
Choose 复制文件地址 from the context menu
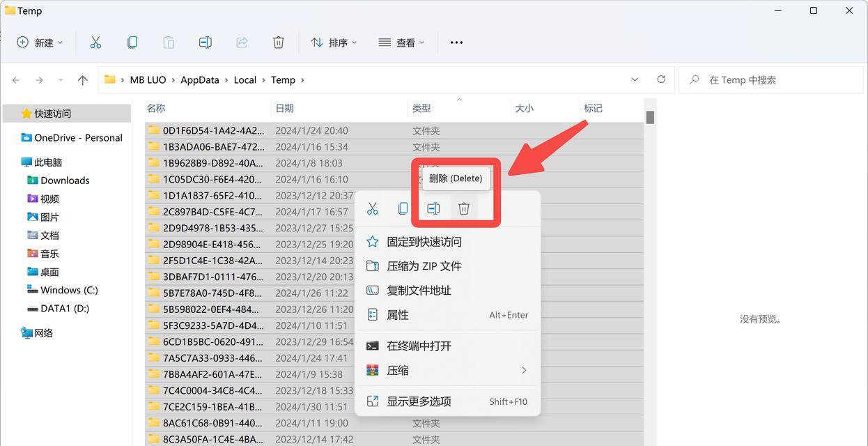click(x=447, y=291)
